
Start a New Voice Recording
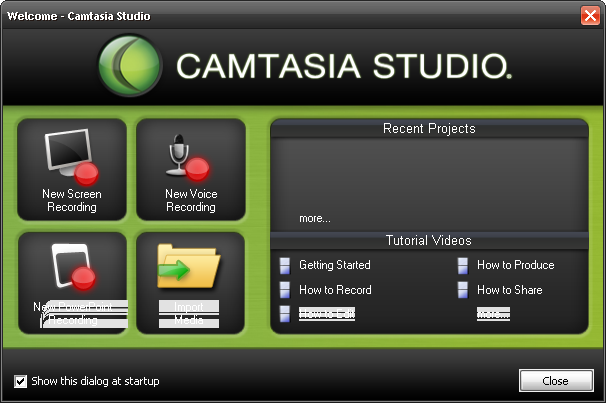(191, 170)
